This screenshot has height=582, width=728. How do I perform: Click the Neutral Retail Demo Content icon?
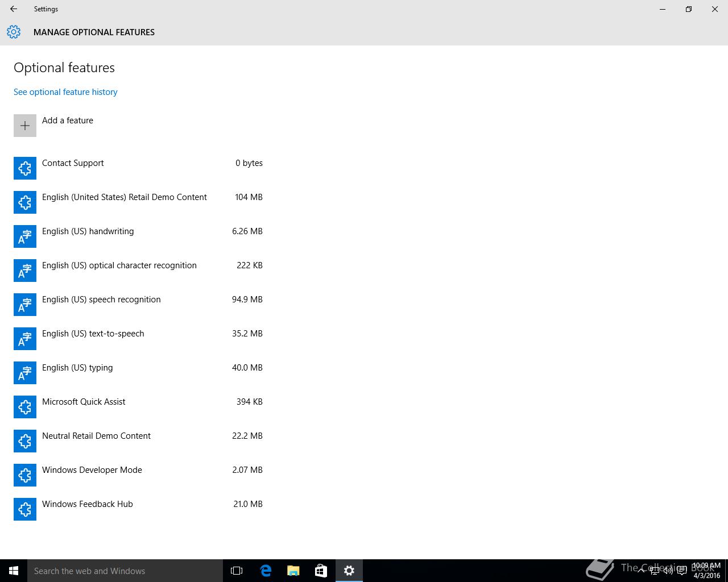pyautogui.click(x=25, y=441)
